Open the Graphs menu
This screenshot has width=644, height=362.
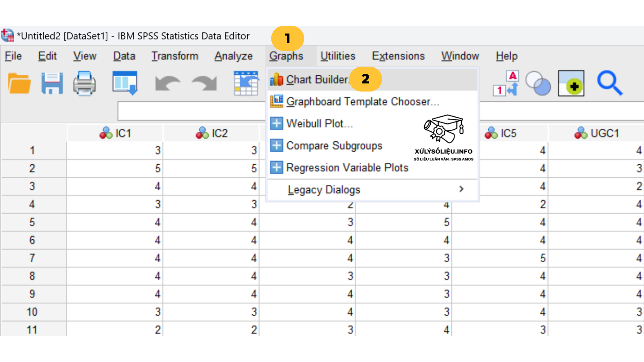pyautogui.click(x=286, y=56)
